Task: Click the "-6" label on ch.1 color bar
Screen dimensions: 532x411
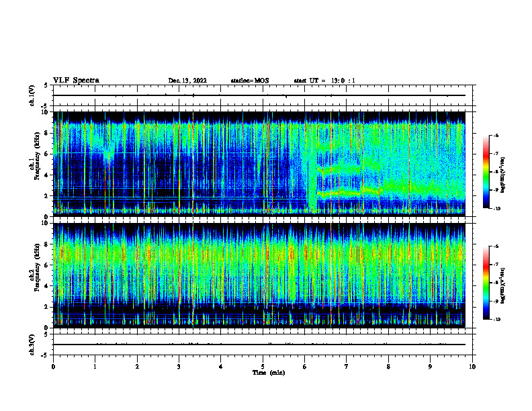Action: (x=496, y=135)
